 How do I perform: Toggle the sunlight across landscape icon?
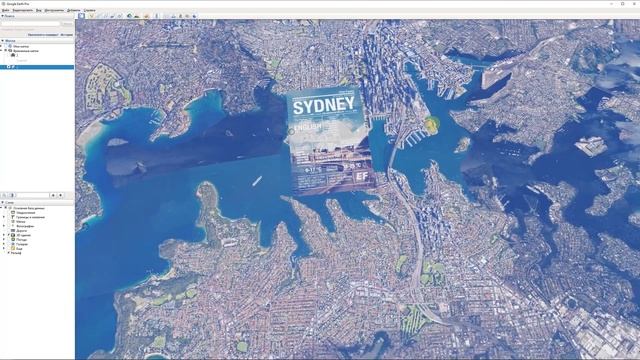136,16
